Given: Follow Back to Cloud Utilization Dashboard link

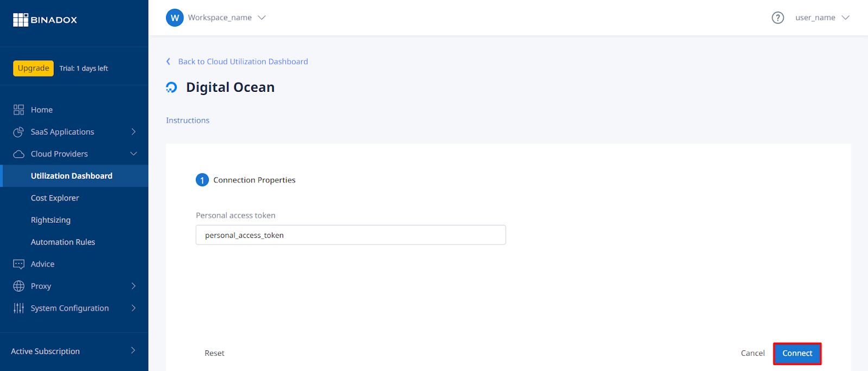Looking at the screenshot, I should [x=243, y=61].
